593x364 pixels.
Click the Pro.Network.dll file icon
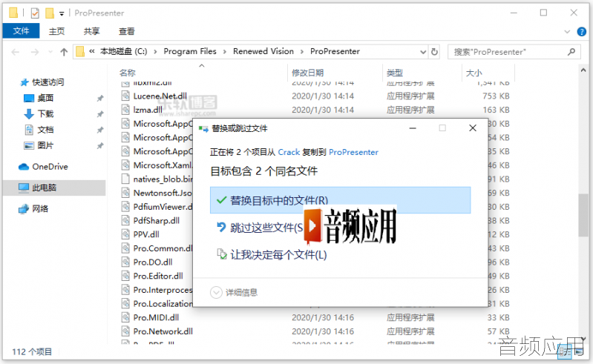(x=125, y=331)
